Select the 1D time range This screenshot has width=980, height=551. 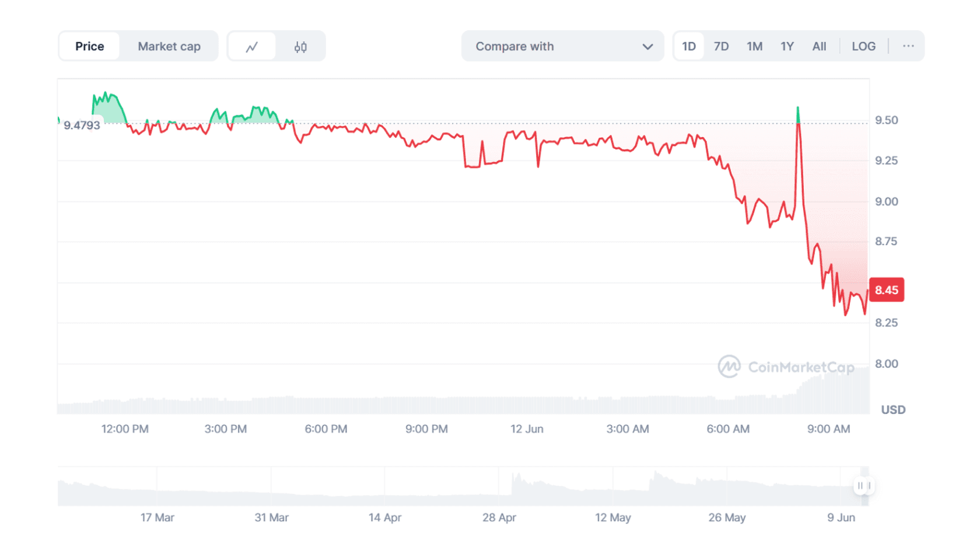click(x=689, y=46)
